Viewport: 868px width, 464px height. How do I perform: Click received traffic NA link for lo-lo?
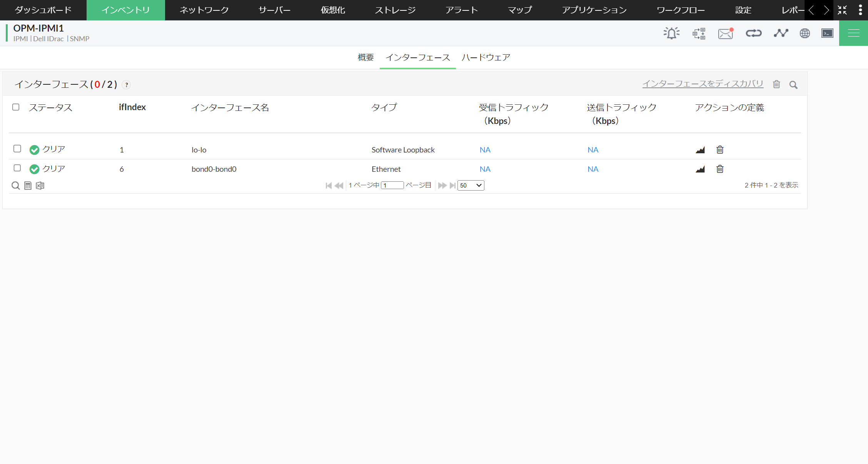click(x=485, y=150)
